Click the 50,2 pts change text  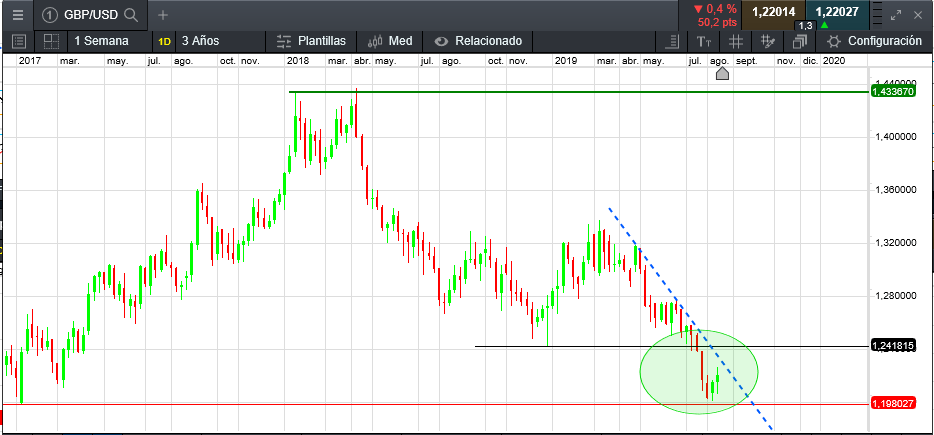[717, 23]
